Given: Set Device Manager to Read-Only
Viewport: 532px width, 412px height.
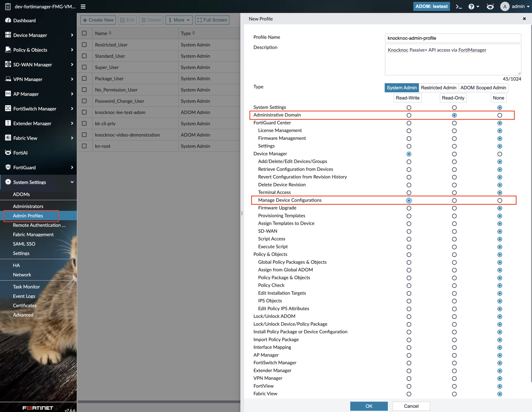Looking at the screenshot, I should tap(454, 154).
